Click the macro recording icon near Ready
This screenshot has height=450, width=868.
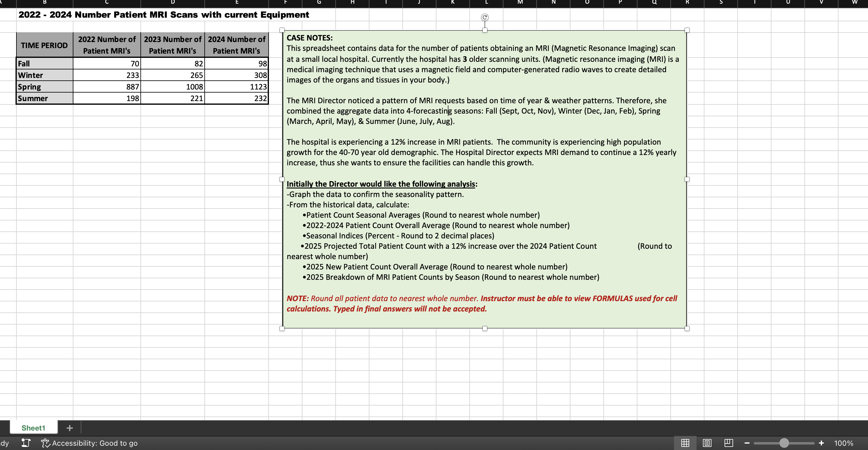pyautogui.click(x=25, y=443)
